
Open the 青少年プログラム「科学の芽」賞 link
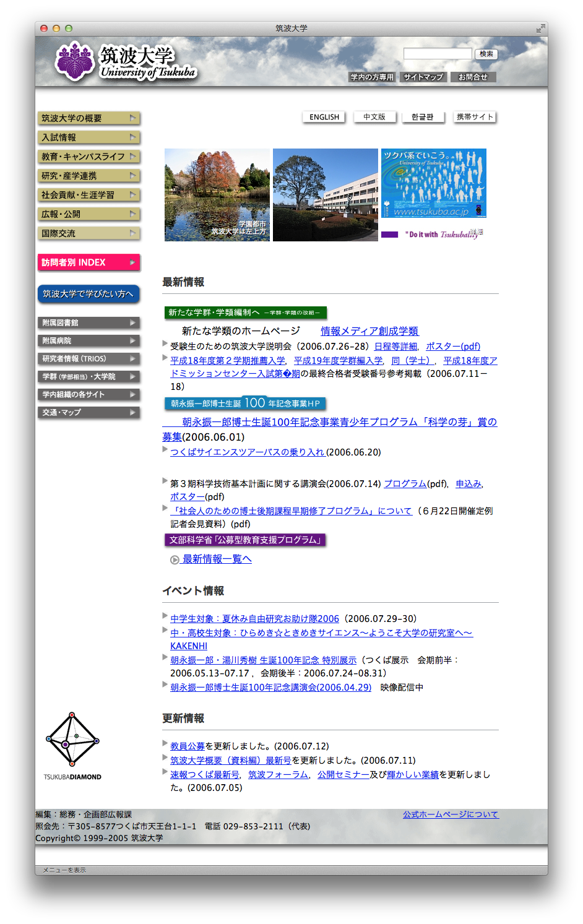pos(330,428)
